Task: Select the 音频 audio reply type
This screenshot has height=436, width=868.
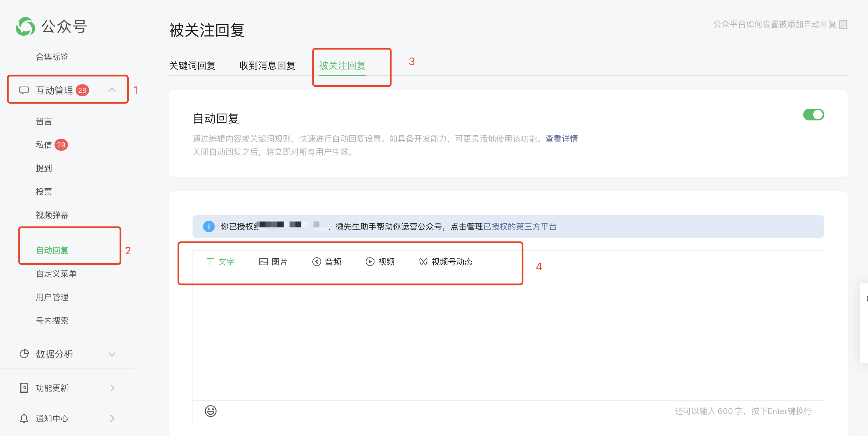Action: [x=326, y=261]
